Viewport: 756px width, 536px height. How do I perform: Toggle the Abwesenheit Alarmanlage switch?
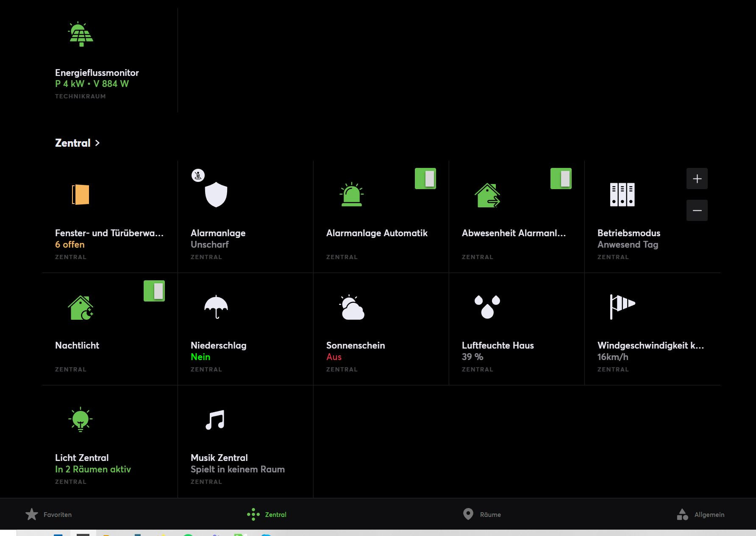(x=561, y=179)
